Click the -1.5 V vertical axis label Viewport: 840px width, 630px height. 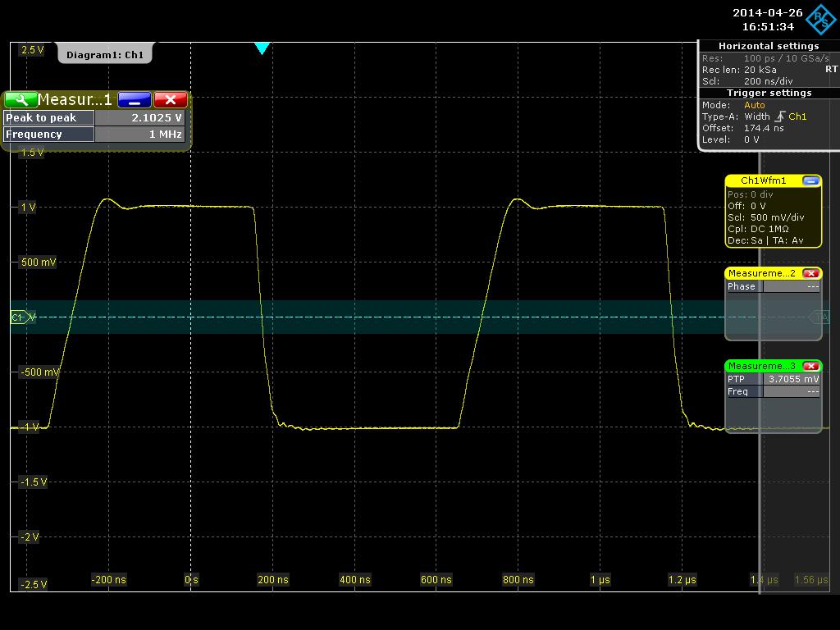coord(33,482)
